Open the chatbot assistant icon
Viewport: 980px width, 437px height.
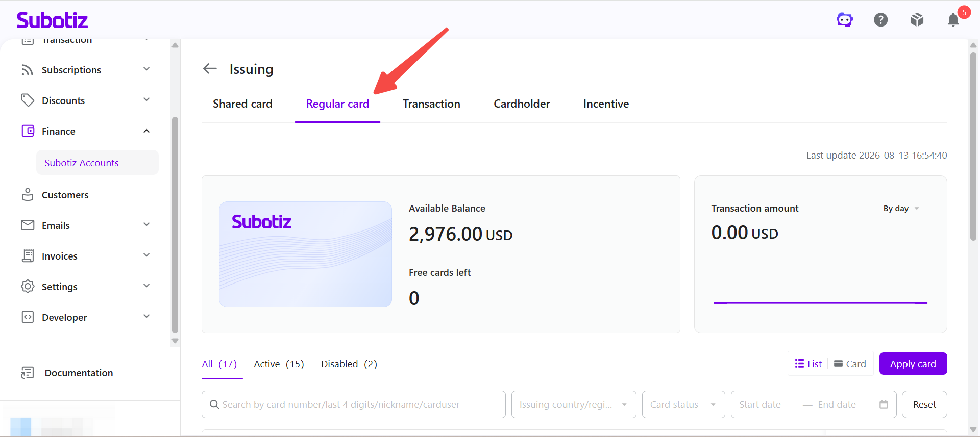pyautogui.click(x=845, y=20)
